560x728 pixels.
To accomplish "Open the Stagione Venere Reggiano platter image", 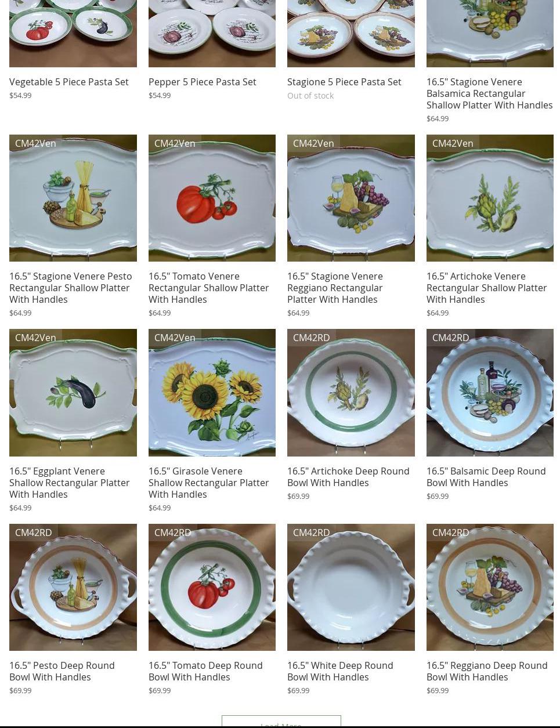I will click(x=351, y=198).
